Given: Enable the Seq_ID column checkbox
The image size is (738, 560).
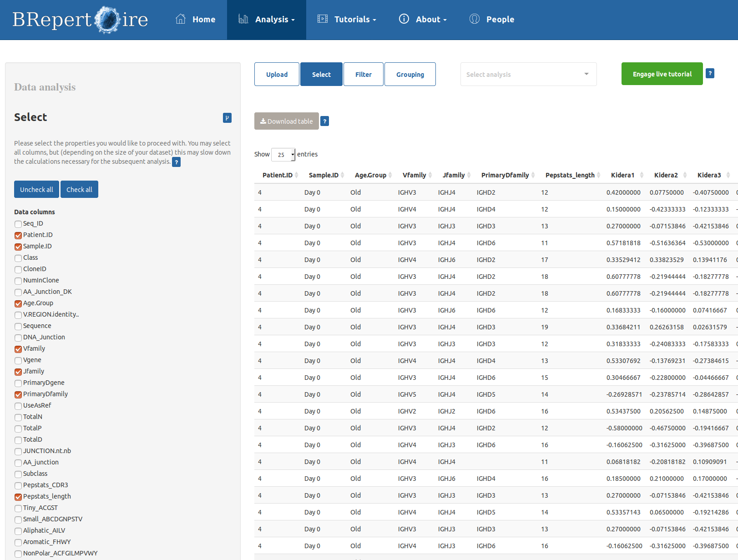Looking at the screenshot, I should (18, 224).
